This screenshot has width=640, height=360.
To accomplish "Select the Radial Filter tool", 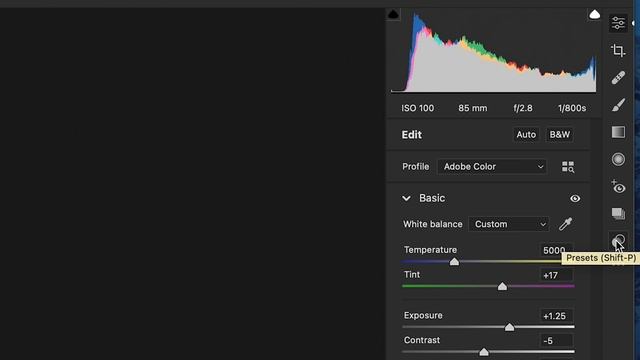I will (x=618, y=159).
